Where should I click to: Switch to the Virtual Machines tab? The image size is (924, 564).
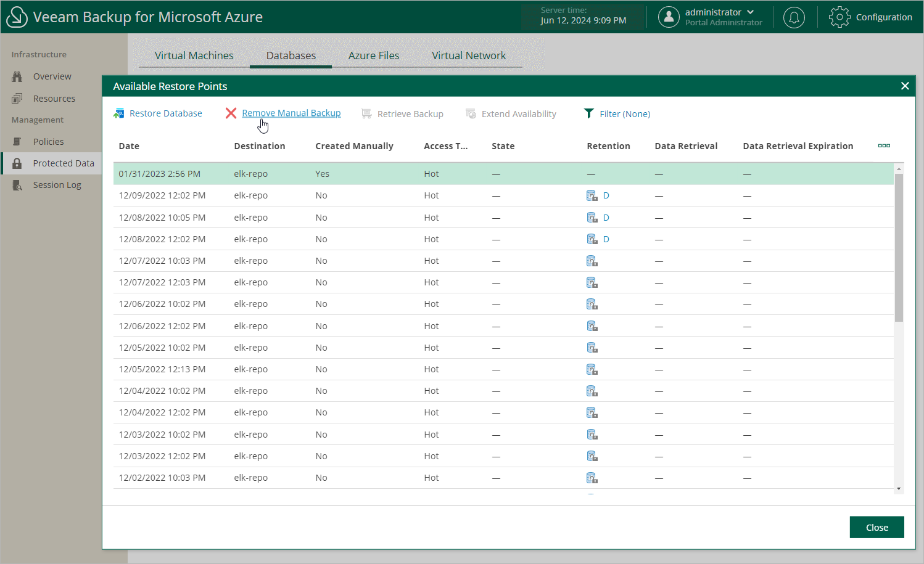tap(194, 55)
